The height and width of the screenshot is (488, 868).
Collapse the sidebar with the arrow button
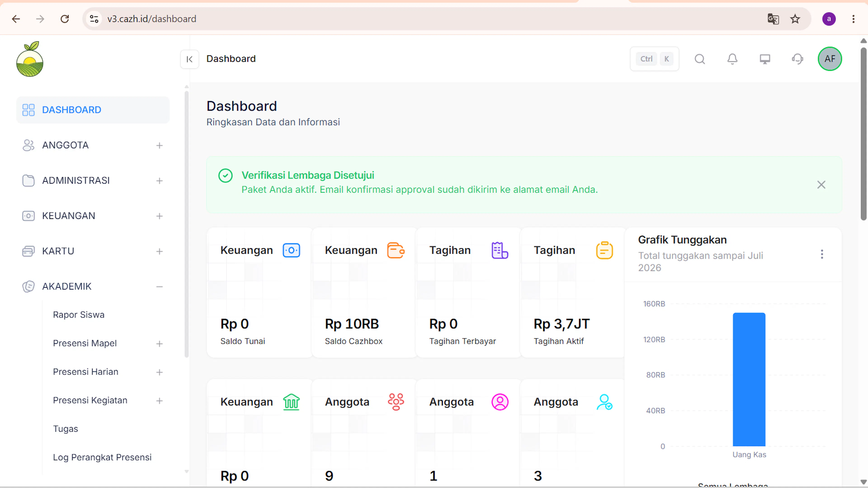(x=189, y=59)
